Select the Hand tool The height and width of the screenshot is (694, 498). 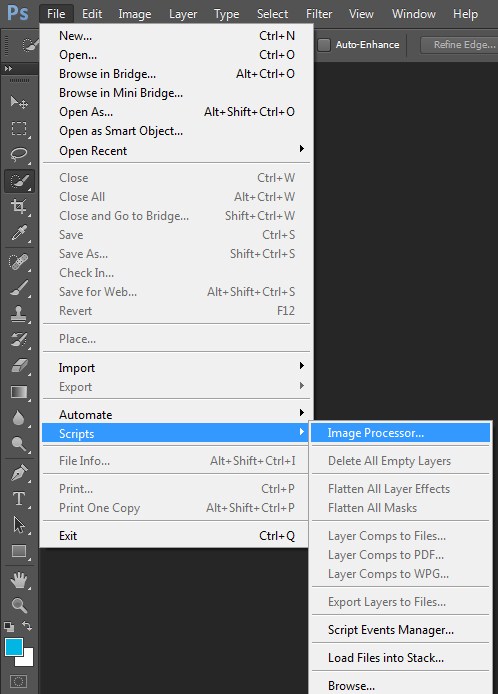tap(19, 580)
